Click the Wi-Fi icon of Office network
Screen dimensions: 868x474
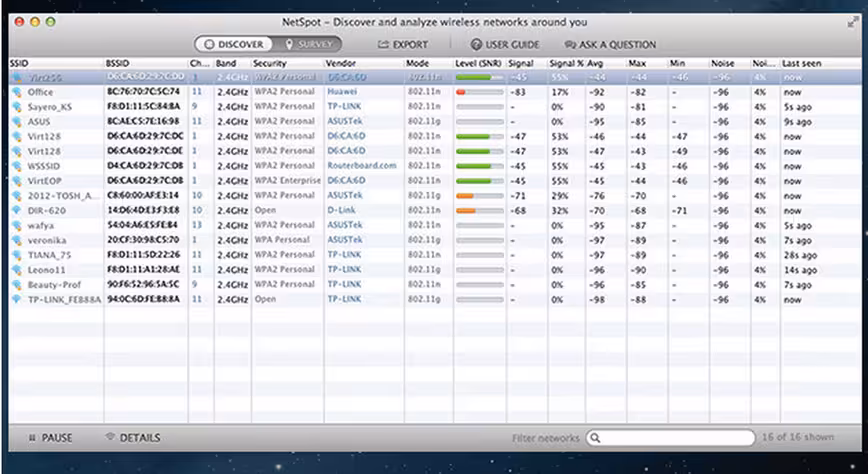click(x=17, y=92)
